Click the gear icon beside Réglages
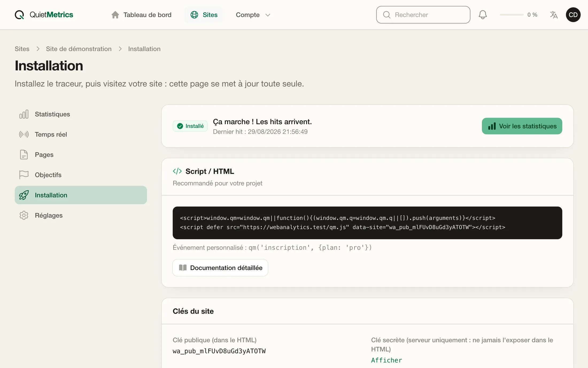 (24, 215)
